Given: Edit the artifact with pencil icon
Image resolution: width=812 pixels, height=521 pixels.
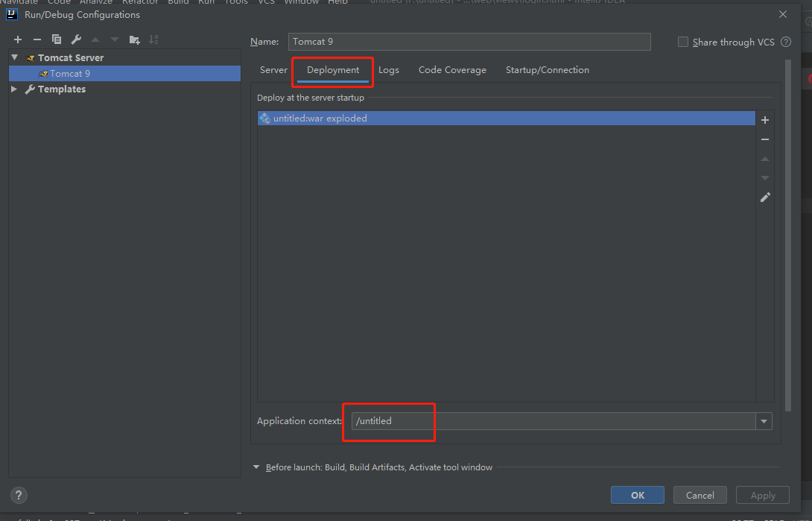Looking at the screenshot, I should [765, 198].
